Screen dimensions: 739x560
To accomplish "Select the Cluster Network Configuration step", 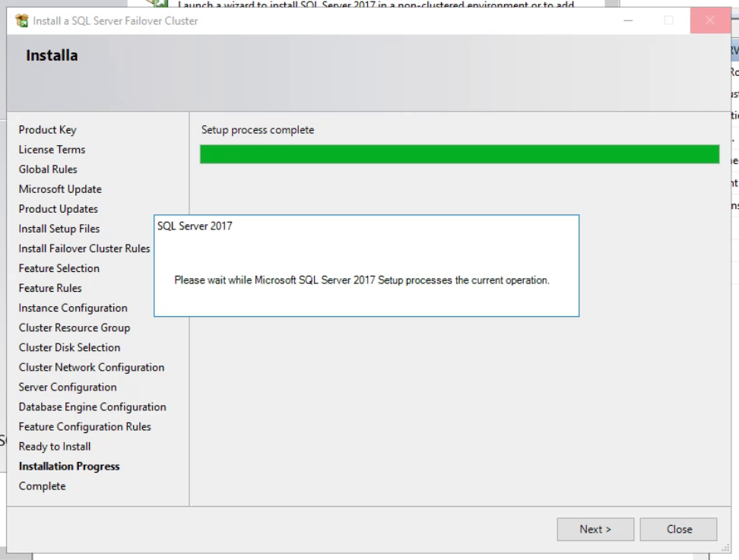I will point(92,367).
